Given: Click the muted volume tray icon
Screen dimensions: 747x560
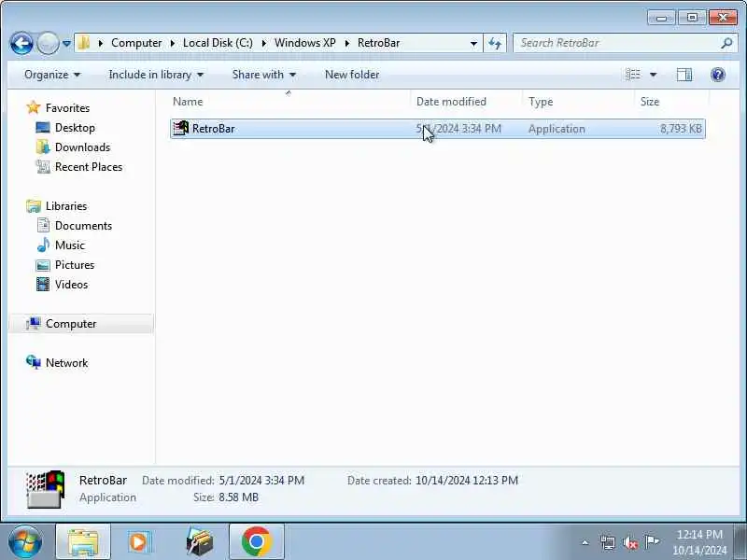Looking at the screenshot, I should [629, 542].
